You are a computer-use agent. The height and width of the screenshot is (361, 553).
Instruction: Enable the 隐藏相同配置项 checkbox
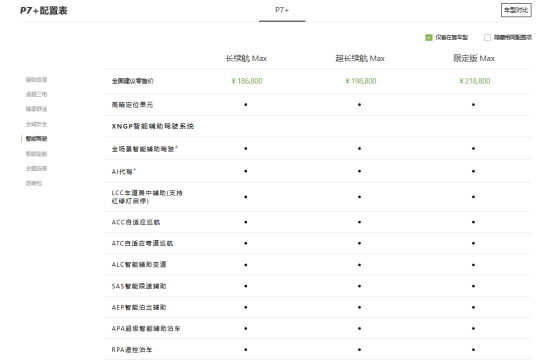[x=487, y=37]
